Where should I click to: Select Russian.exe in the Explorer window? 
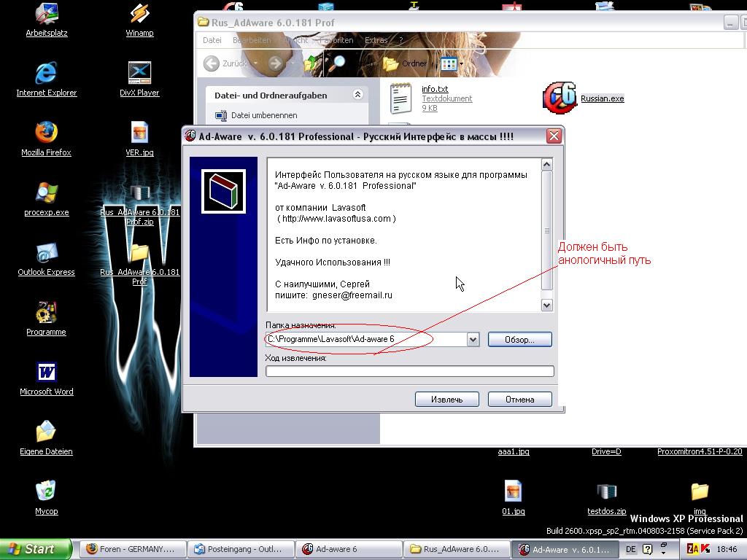[x=584, y=98]
